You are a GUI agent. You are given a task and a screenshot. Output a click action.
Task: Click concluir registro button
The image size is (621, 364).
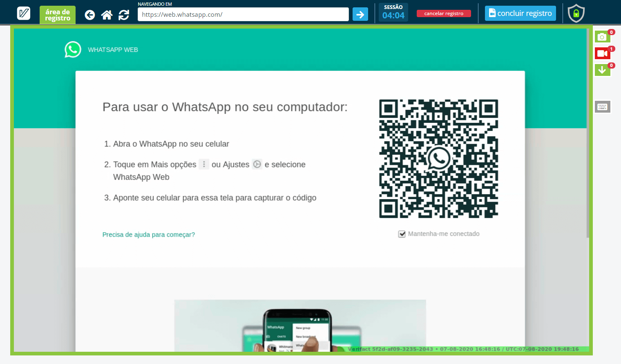point(520,13)
